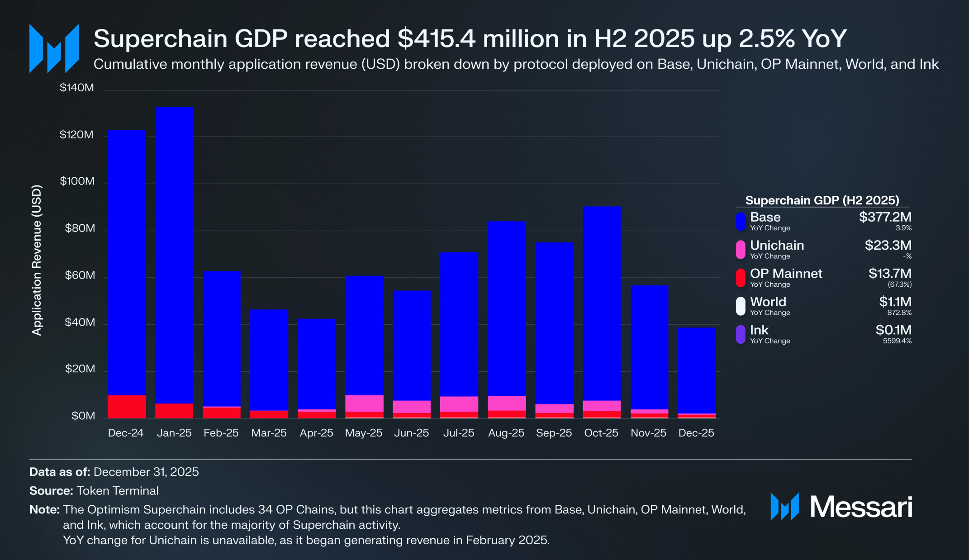969x560 pixels.
Task: Click the Application Revenue (USD) axis title
Action: 37,260
